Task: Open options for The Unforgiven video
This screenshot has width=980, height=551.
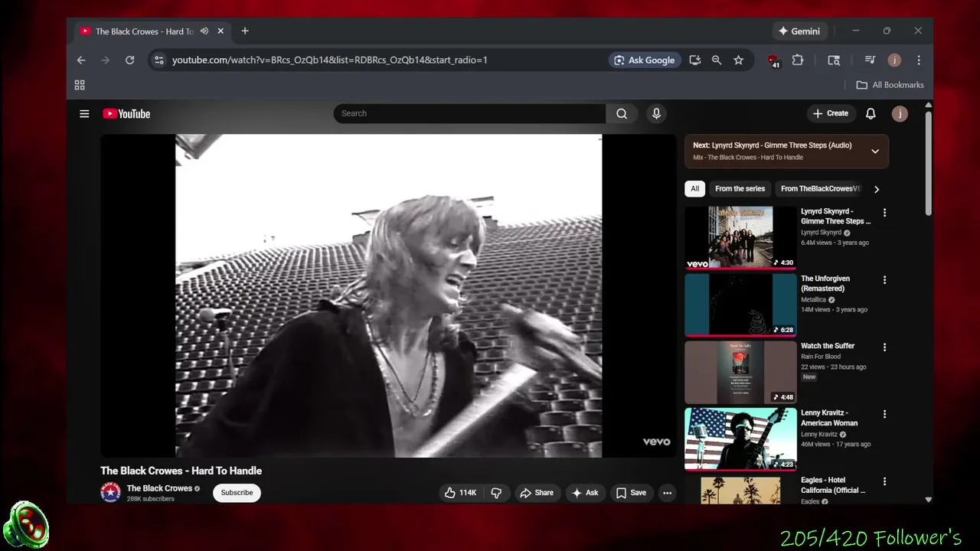Action: [884, 280]
